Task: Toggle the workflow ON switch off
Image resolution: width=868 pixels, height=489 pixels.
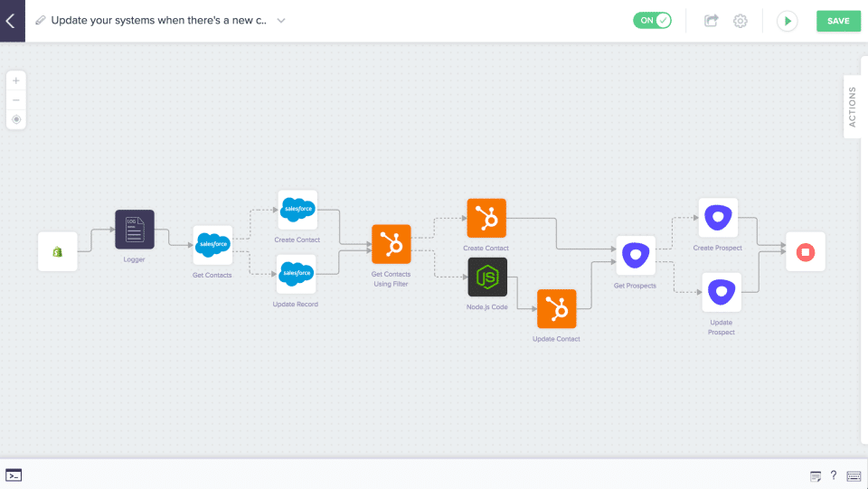Action: tap(652, 21)
